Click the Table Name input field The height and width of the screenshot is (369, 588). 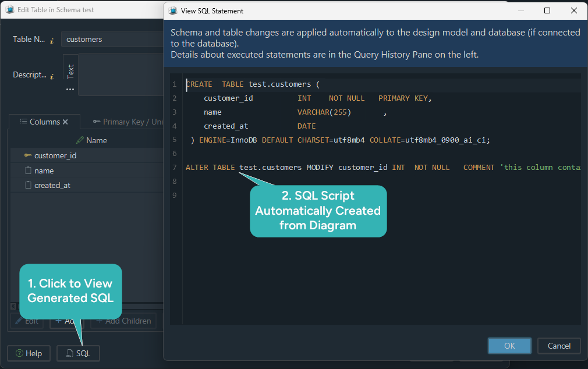pyautogui.click(x=112, y=39)
